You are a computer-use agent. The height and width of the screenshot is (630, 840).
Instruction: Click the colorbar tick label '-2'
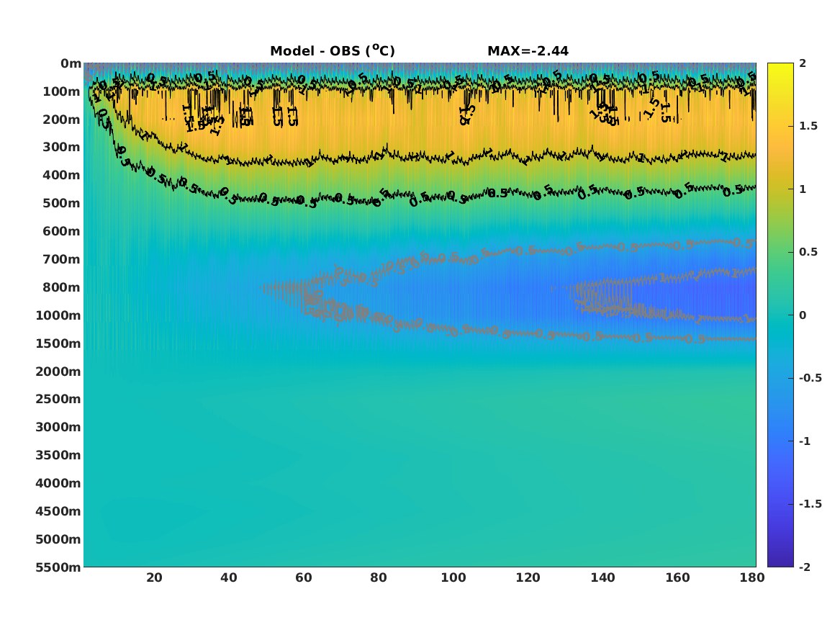point(805,567)
